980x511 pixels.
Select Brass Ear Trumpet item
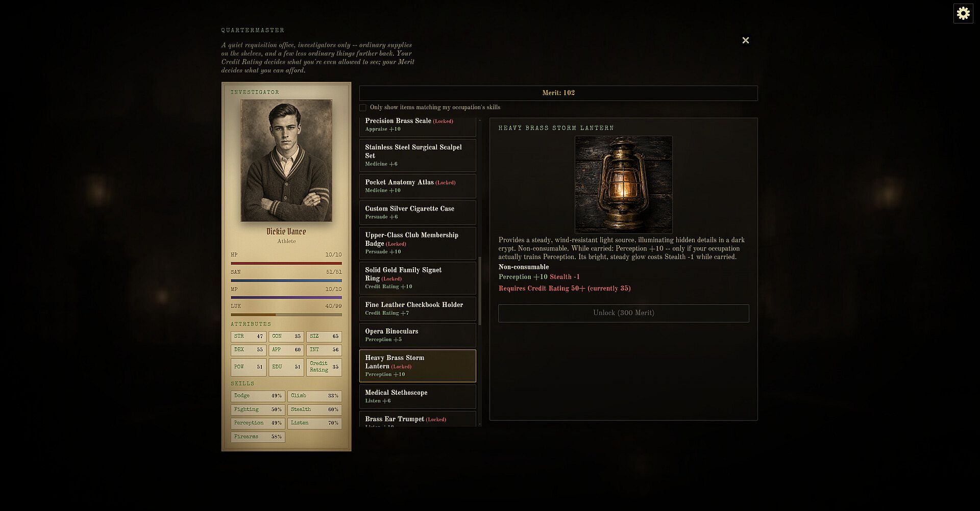(x=418, y=419)
